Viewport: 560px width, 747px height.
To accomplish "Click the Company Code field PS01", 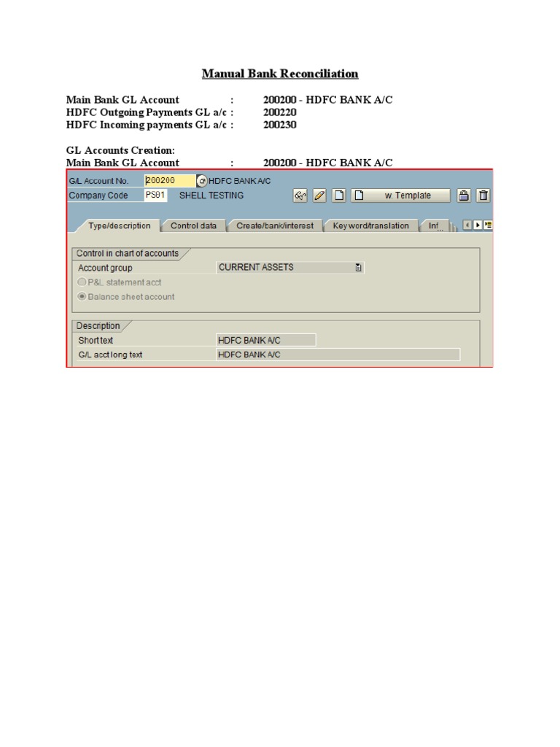I will [x=155, y=196].
